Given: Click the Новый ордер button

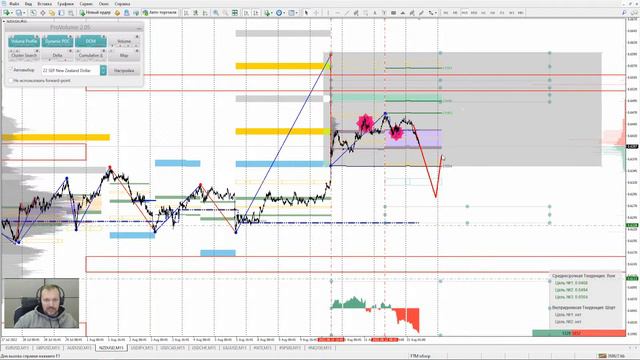Looking at the screenshot, I should 95,13.
